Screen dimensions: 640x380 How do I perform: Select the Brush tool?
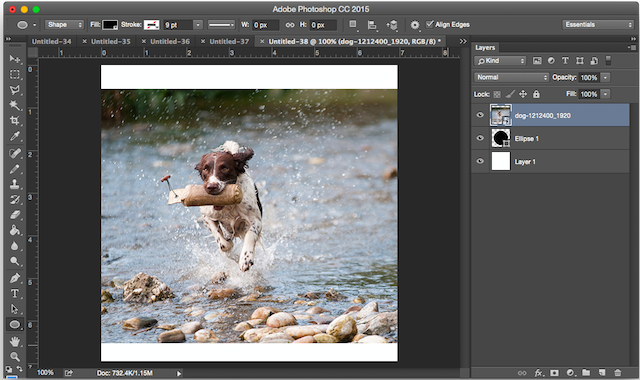(x=15, y=169)
